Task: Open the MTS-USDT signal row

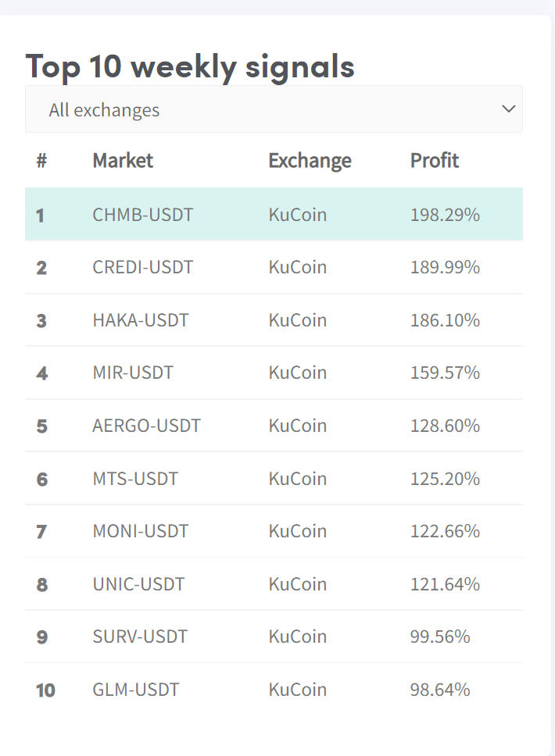Action: (135, 478)
